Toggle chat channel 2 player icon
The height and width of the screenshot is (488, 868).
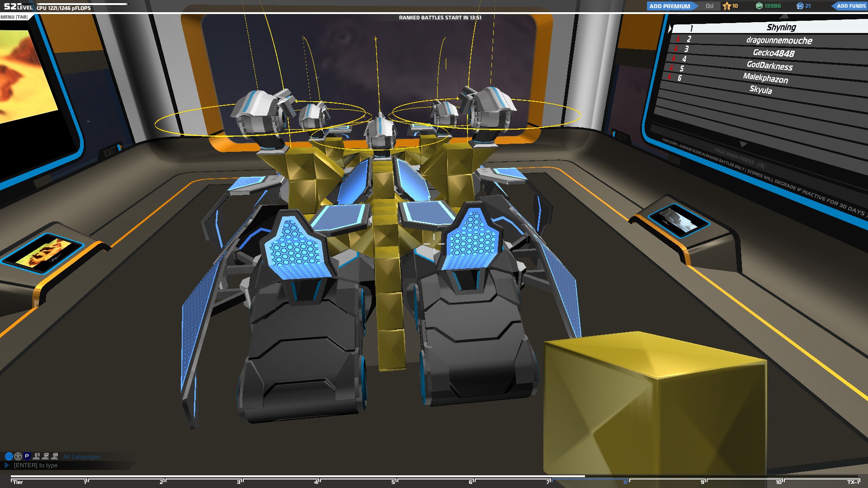pyautogui.click(x=45, y=456)
